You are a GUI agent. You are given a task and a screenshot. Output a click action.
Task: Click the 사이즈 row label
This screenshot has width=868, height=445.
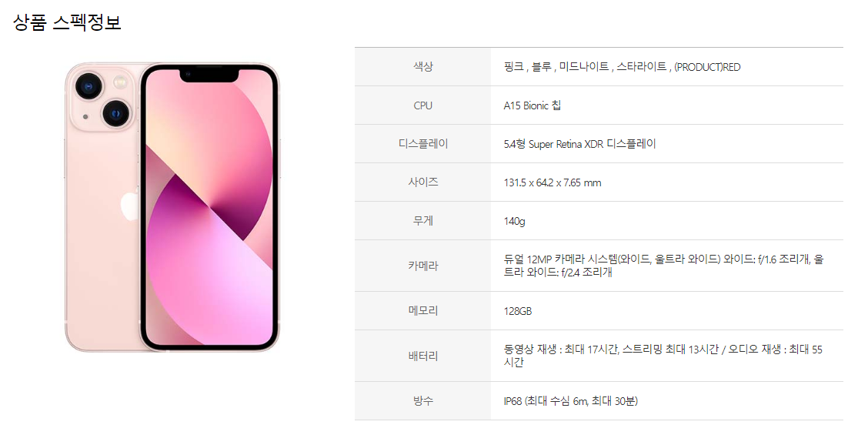(x=423, y=182)
